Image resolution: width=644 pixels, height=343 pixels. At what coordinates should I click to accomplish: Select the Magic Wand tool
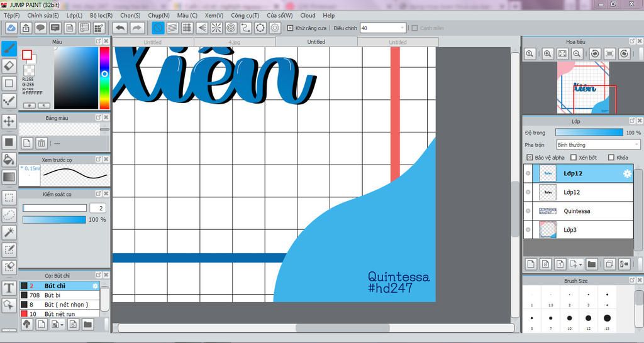[x=9, y=232]
